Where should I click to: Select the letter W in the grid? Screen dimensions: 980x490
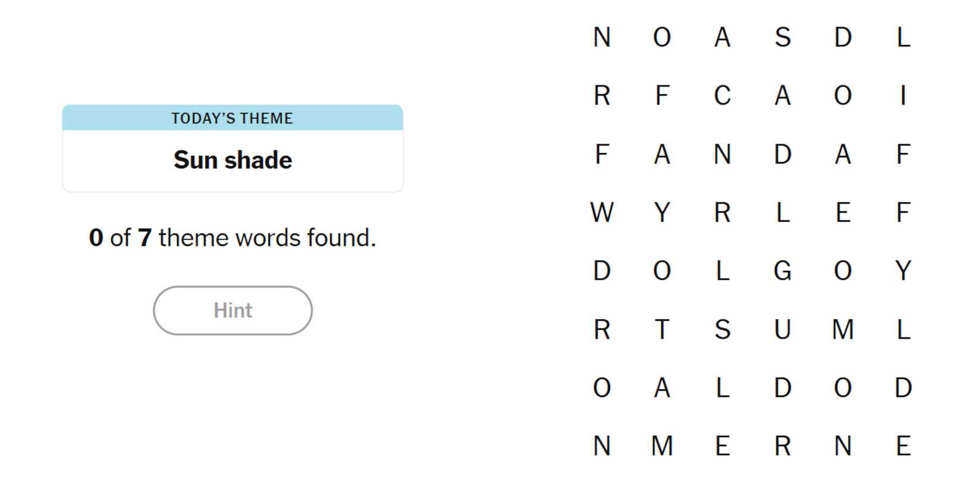602,213
